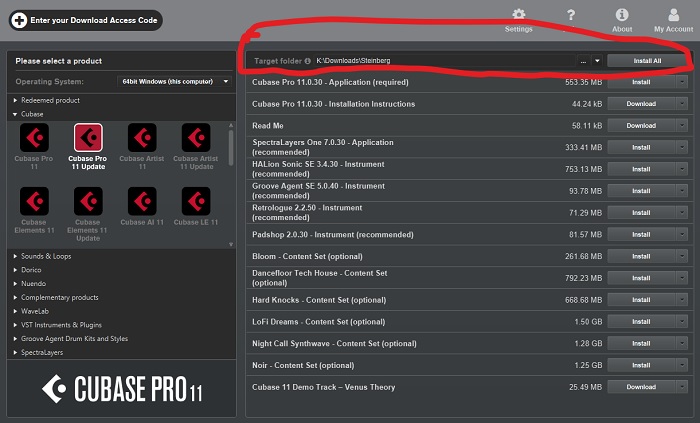Screen dimensions: 700x423
Task: Click the browse ellipsis button for Target folder
Action: tap(583, 61)
